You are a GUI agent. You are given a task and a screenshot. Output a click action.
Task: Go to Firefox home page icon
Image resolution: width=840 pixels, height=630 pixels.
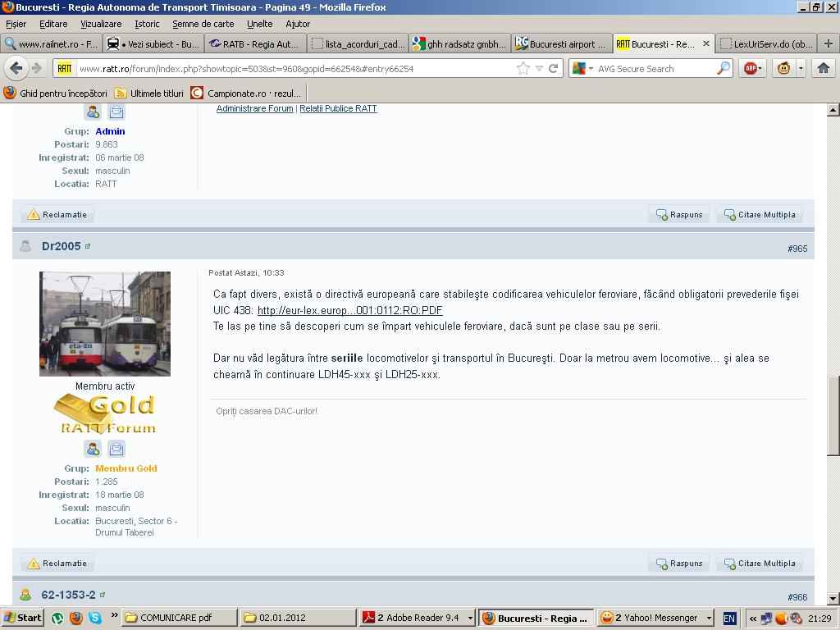tap(824, 68)
